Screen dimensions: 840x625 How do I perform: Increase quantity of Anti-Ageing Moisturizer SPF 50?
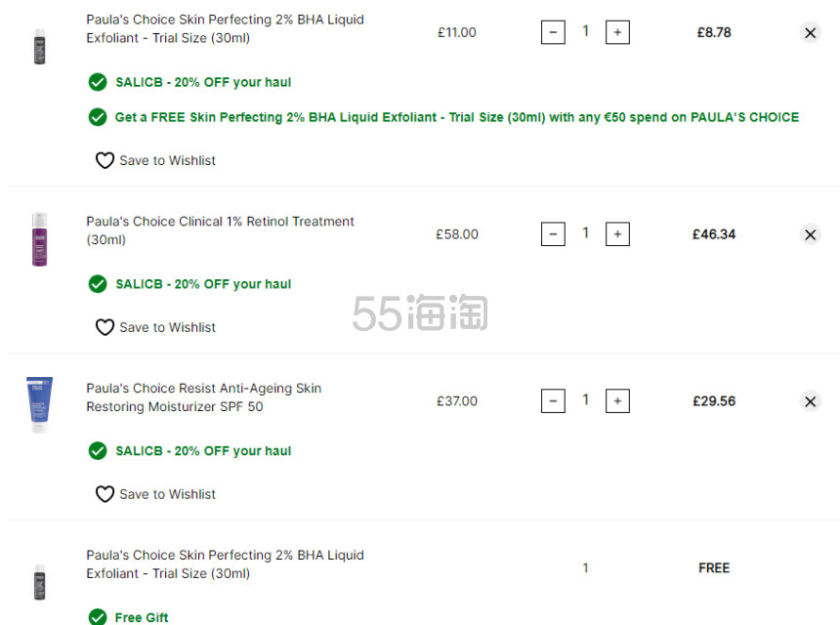point(617,401)
